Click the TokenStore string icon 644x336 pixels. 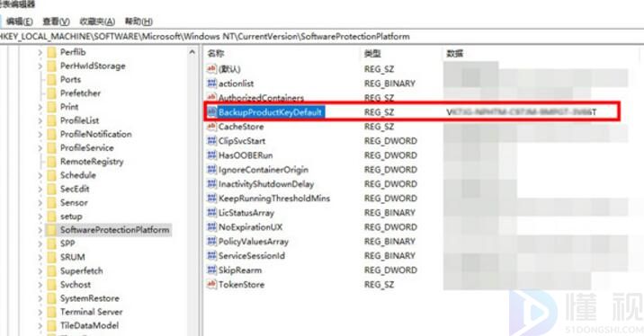[211, 284]
